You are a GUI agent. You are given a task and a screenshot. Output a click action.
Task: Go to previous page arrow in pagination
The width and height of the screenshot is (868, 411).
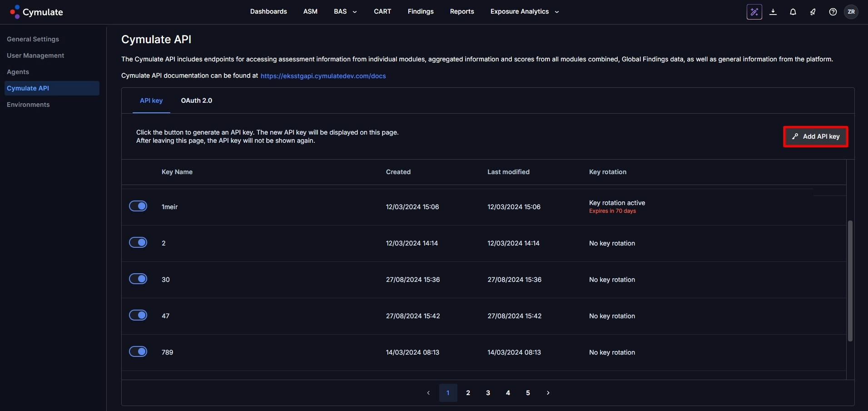(428, 393)
